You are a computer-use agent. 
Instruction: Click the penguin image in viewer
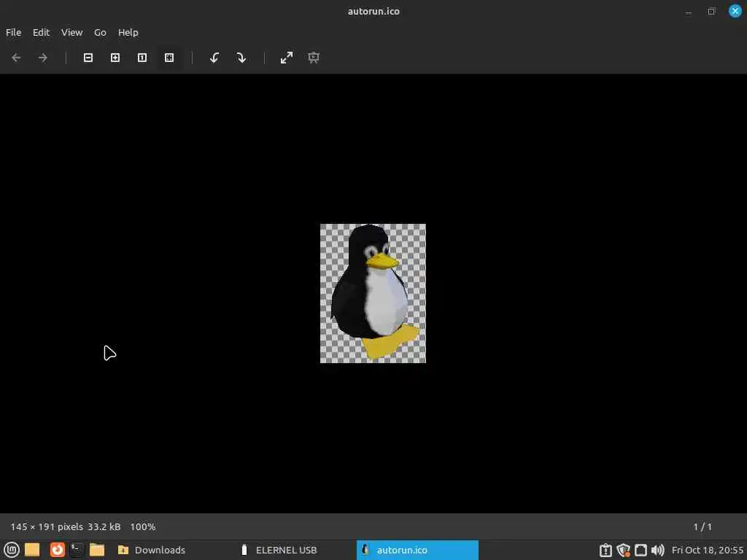coord(373,293)
